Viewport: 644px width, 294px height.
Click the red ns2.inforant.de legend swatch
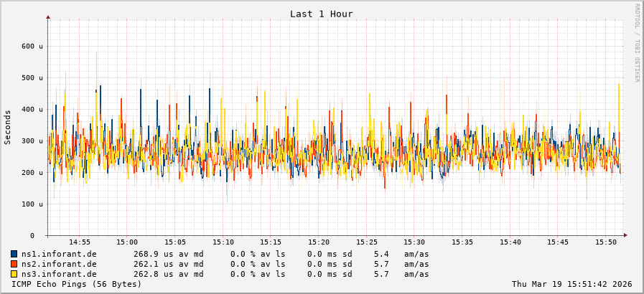click(x=14, y=264)
